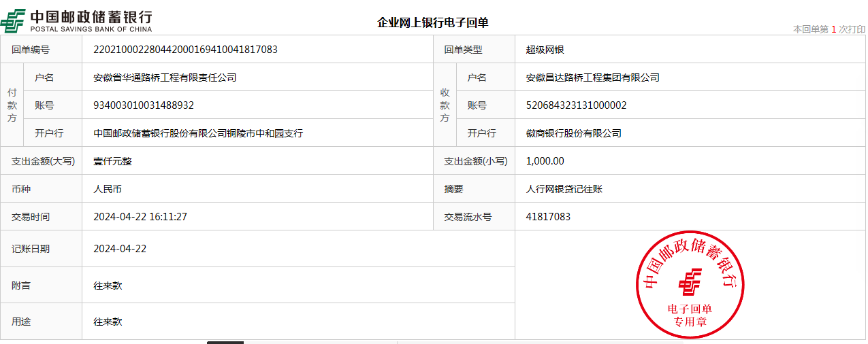The width and height of the screenshot is (868, 344).
Task: Select the payee account number 520684323131000002
Action: click(x=576, y=105)
